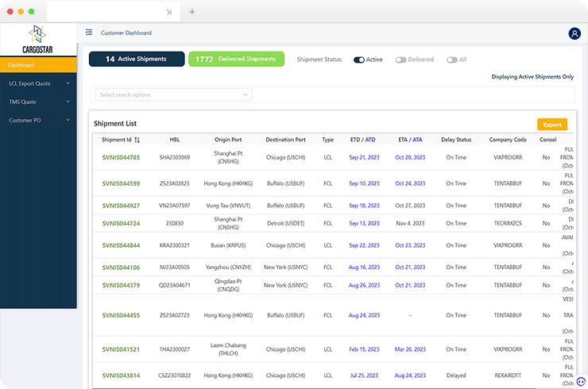Open the Select search options dropdown
The height and width of the screenshot is (389, 588).
[x=172, y=94]
